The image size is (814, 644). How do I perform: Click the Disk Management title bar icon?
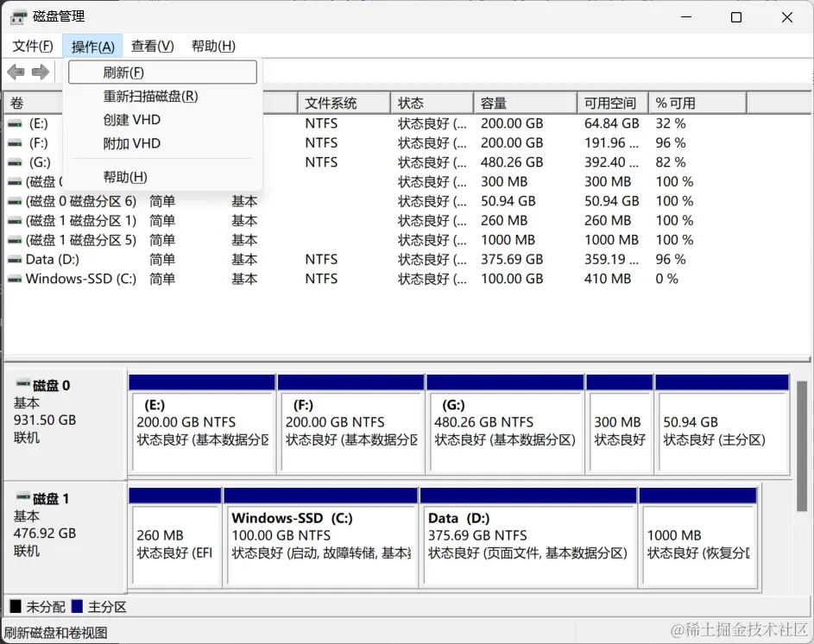click(x=18, y=17)
